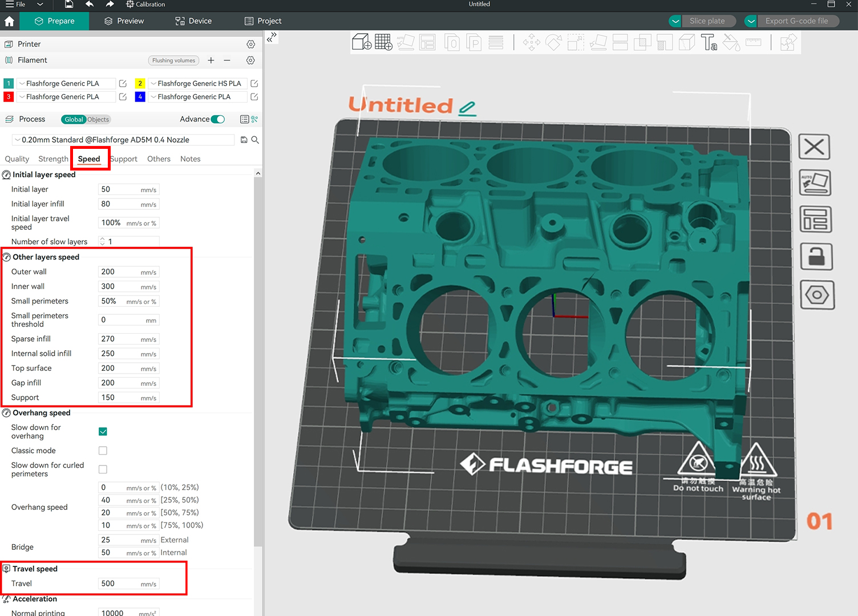Switch to the Preview tab

124,21
